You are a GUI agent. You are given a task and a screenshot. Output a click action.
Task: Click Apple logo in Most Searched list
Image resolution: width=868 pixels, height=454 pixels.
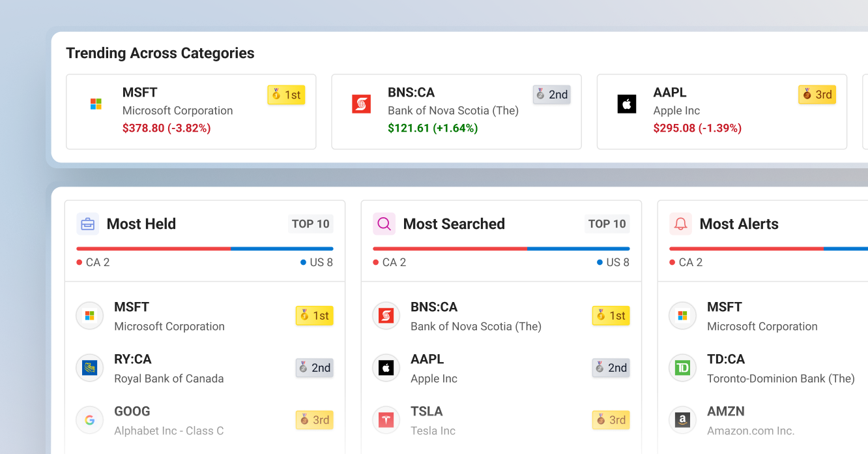[x=386, y=368]
